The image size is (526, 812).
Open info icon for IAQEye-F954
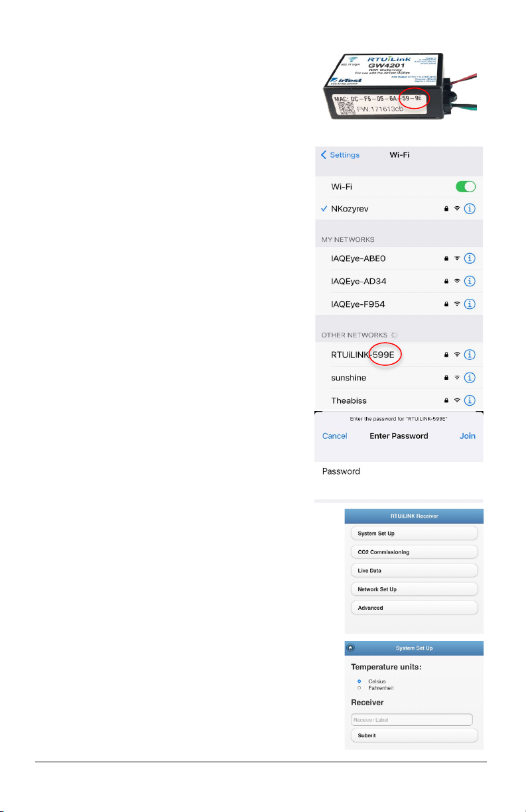pyautogui.click(x=470, y=304)
